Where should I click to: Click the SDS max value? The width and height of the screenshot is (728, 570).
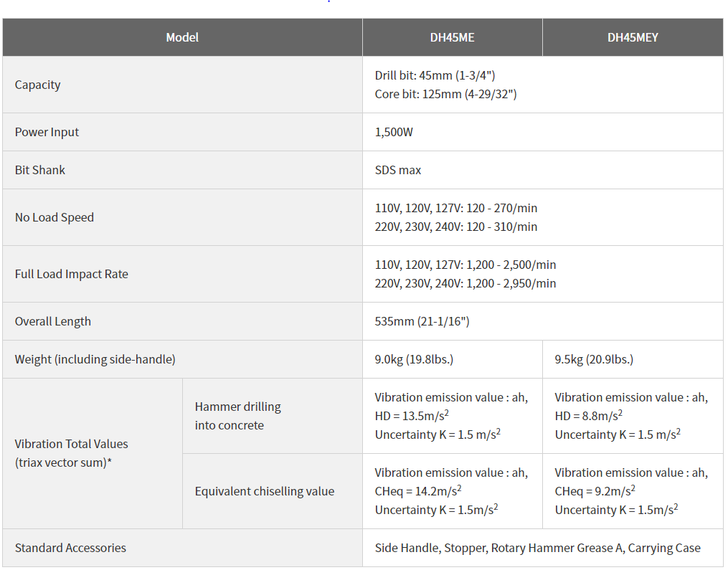398,170
